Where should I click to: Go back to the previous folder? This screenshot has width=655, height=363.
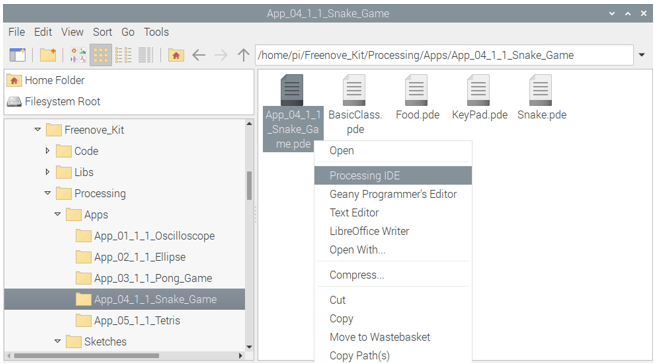[198, 55]
